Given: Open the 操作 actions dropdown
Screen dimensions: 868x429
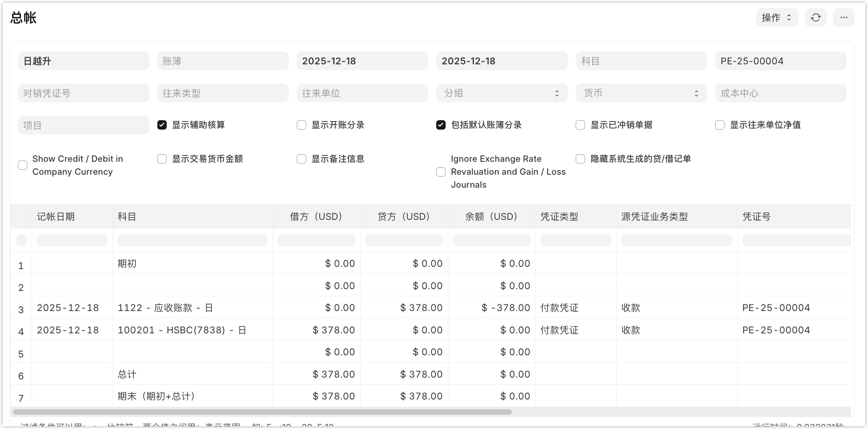Looking at the screenshot, I should coord(776,17).
